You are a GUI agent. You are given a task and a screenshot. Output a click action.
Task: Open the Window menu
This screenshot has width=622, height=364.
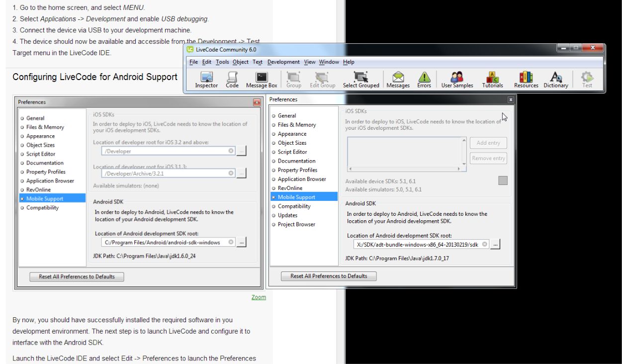point(329,62)
